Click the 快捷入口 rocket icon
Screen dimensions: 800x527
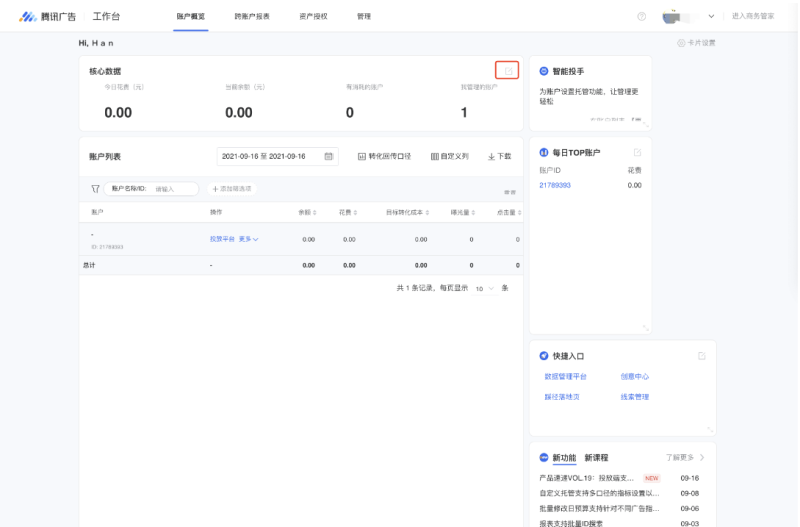[544, 356]
